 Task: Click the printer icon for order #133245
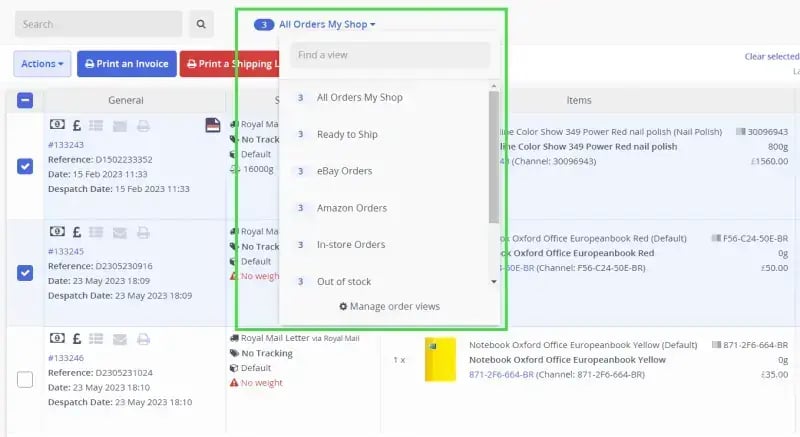pos(143,233)
